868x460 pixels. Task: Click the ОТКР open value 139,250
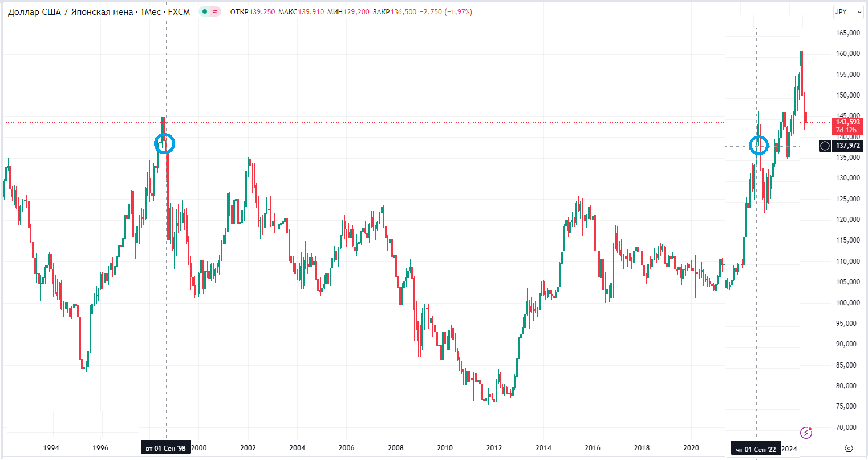[x=262, y=12]
